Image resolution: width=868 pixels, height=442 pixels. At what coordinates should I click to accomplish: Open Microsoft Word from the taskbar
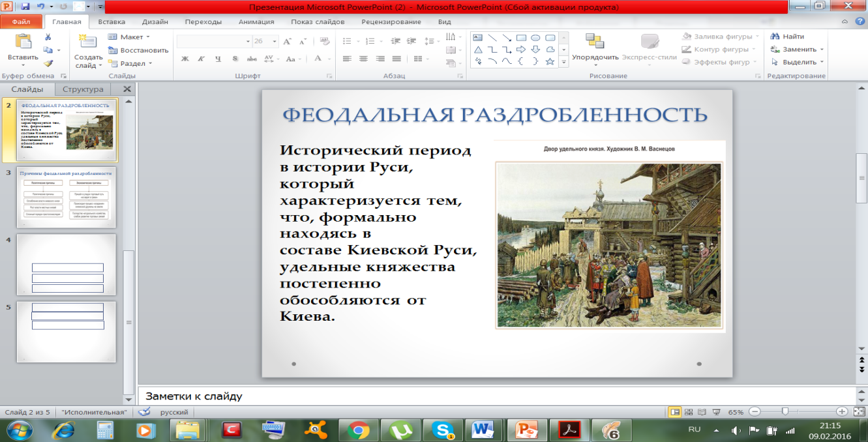[483, 430]
